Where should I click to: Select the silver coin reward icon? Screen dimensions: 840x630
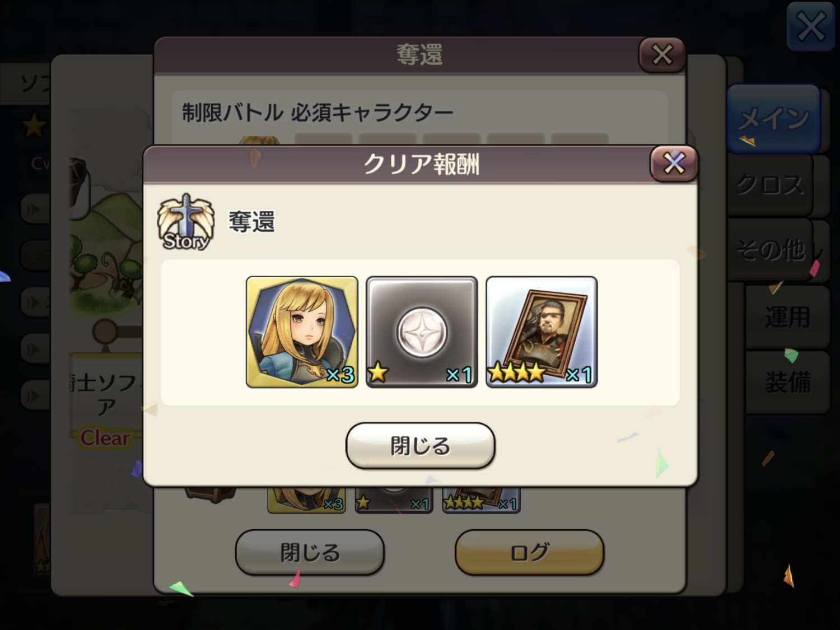(x=422, y=332)
